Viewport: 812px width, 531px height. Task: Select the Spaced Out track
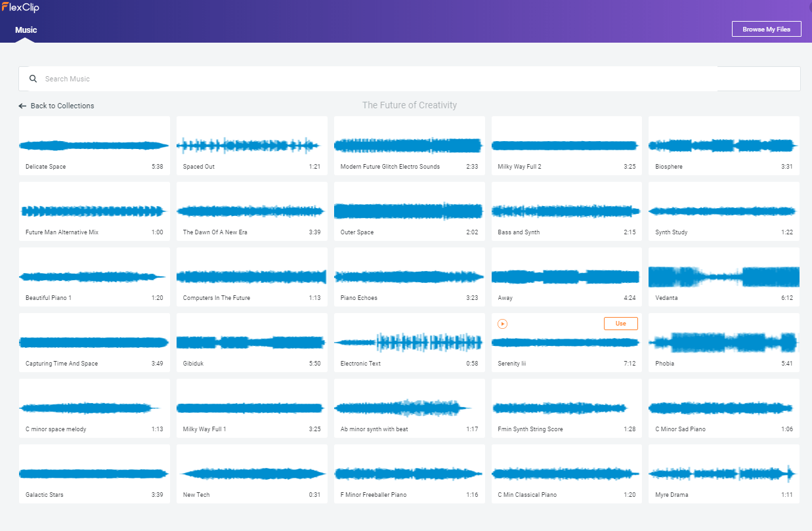click(x=252, y=146)
